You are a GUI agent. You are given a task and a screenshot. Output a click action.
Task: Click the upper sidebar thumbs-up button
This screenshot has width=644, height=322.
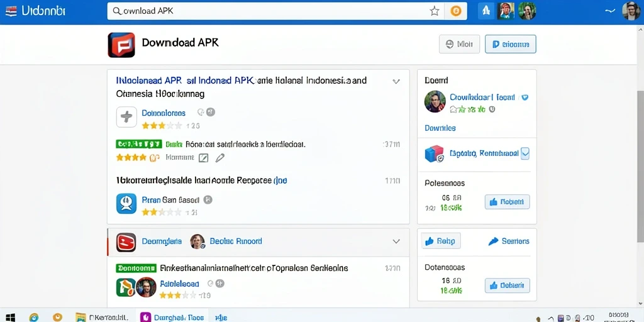pyautogui.click(x=508, y=202)
